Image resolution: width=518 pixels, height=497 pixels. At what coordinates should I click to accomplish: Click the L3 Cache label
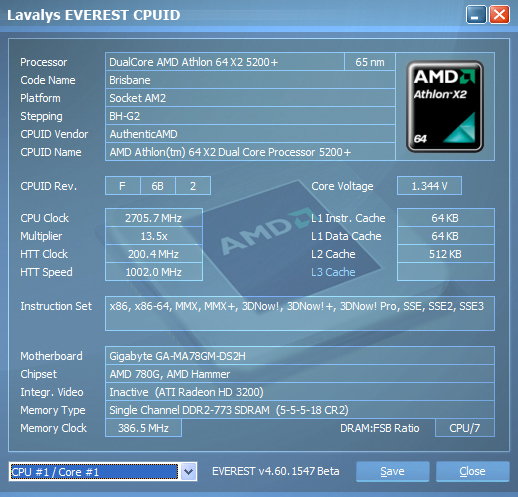(333, 272)
